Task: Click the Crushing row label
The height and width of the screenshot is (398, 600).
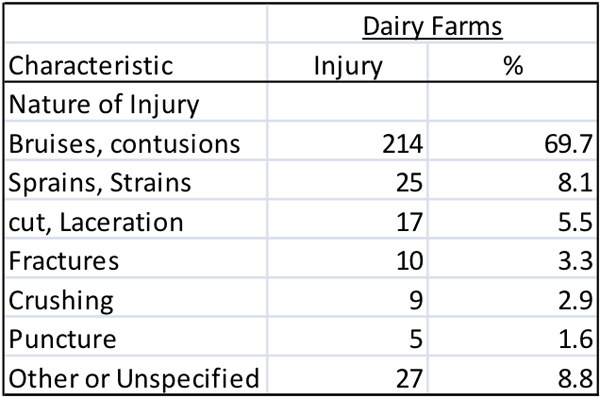Action: tap(61, 301)
